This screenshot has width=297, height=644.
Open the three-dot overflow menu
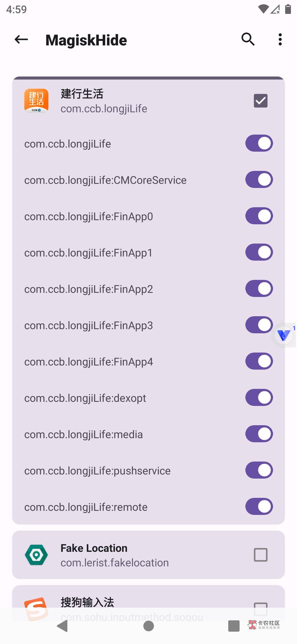click(x=280, y=39)
